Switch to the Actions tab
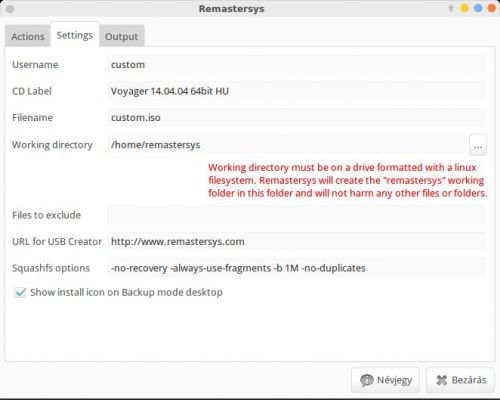The height and width of the screenshot is (400, 500). click(x=28, y=36)
